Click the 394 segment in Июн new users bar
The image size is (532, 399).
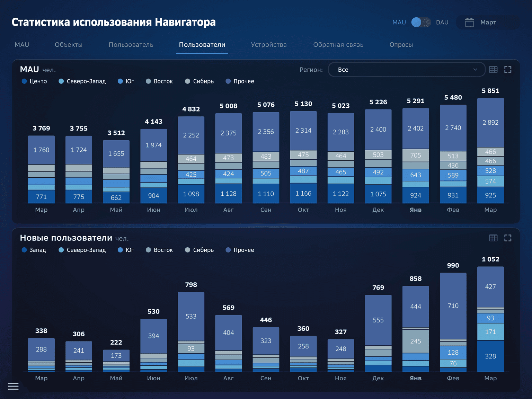(153, 336)
